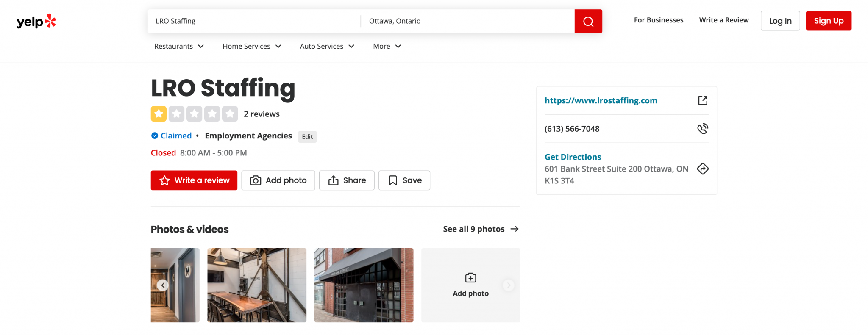Click the first rating star
The height and width of the screenshot is (335, 868).
(159, 114)
